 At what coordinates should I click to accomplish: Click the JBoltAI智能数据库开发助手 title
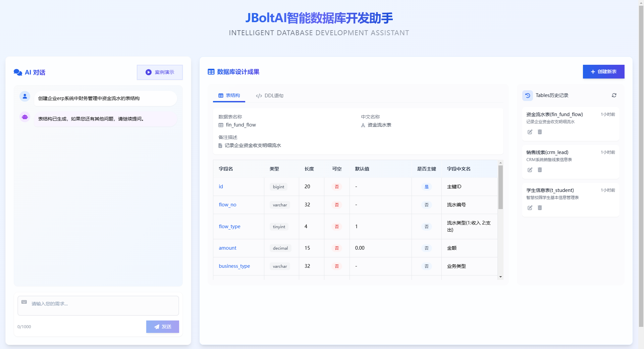[319, 18]
